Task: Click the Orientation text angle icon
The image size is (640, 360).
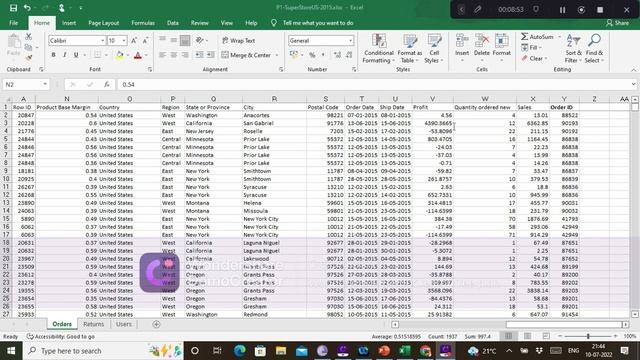Action: [200, 40]
